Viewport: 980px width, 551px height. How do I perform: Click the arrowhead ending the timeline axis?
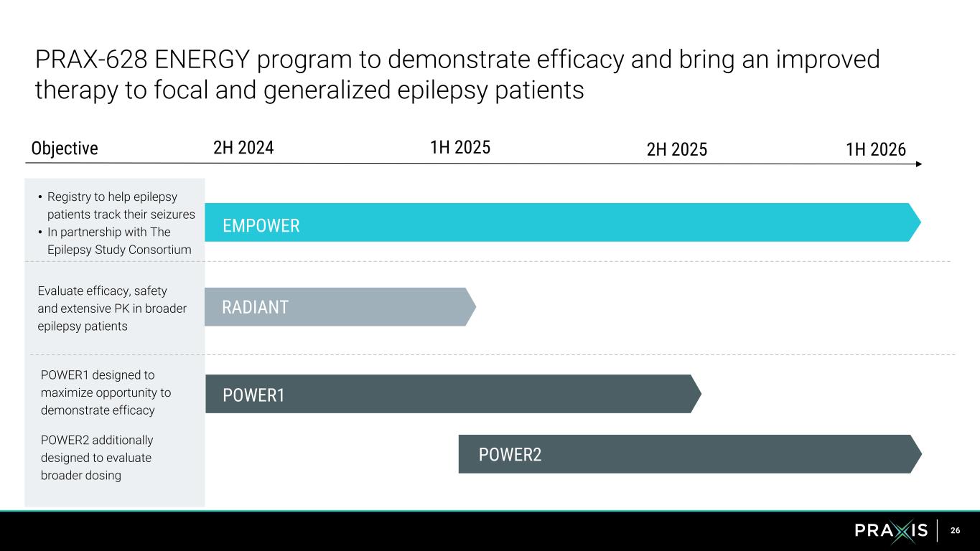918,164
